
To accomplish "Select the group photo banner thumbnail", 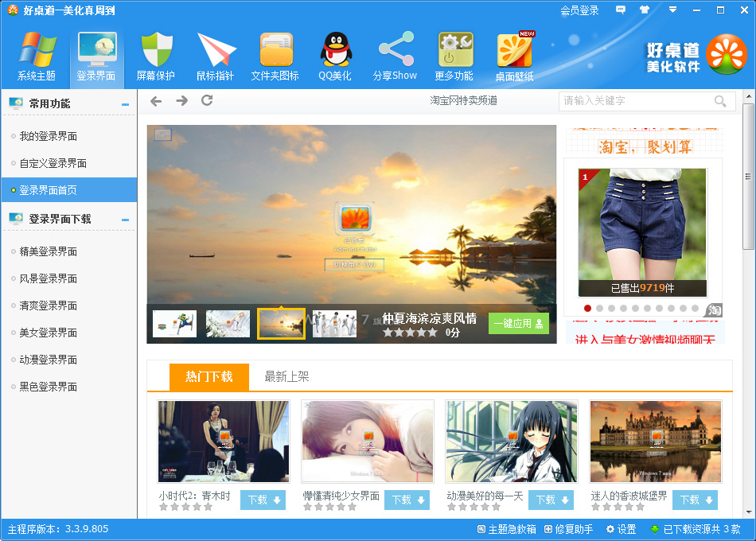I will pos(334,324).
